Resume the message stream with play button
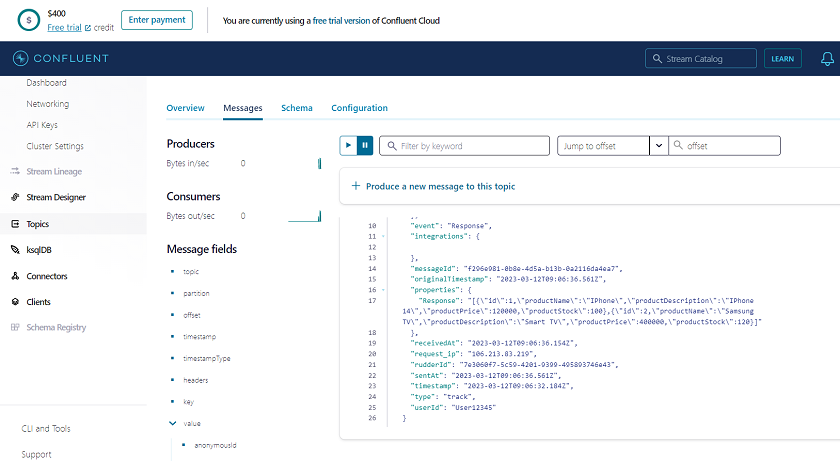Screen dimensions: 840x461 [x=348, y=146]
